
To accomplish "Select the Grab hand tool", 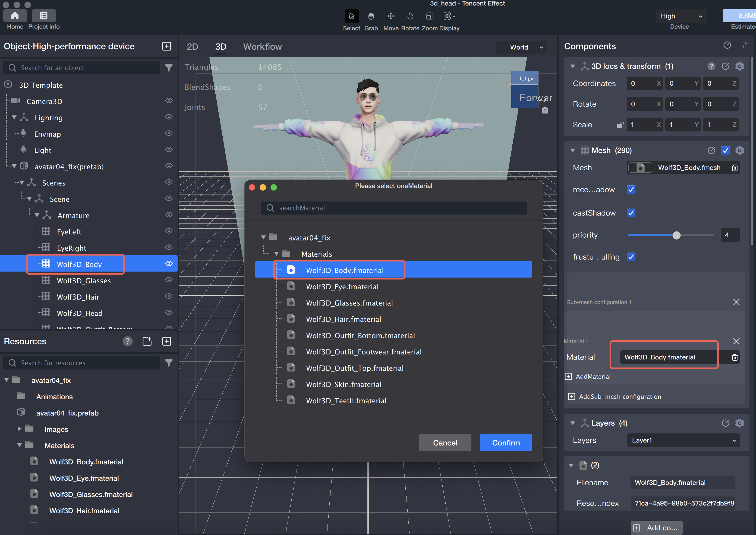I will coord(371,16).
